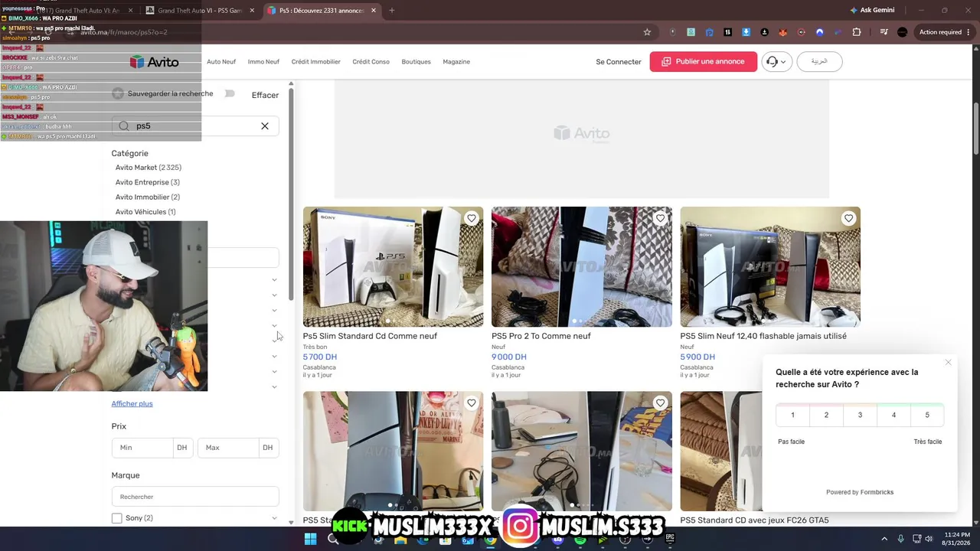Click the Publier une annonce plus icon
980x551 pixels.
[x=666, y=62]
